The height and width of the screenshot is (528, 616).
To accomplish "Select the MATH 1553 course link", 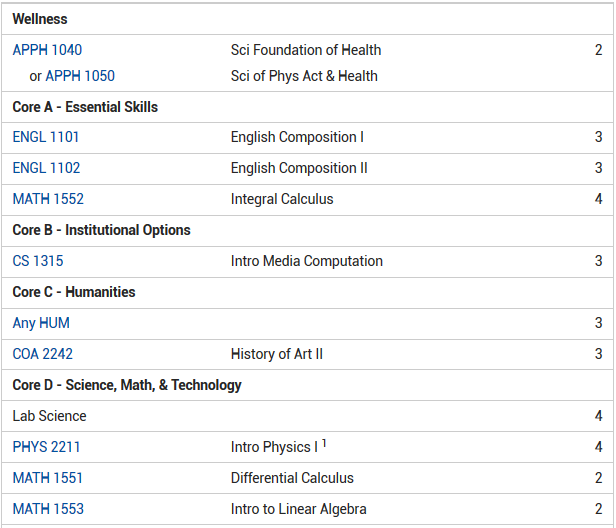I will coord(48,509).
